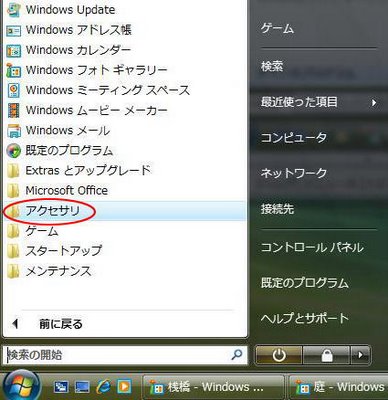Lock the computer with padlock button
Screen dimensions: 388x400
(326, 355)
